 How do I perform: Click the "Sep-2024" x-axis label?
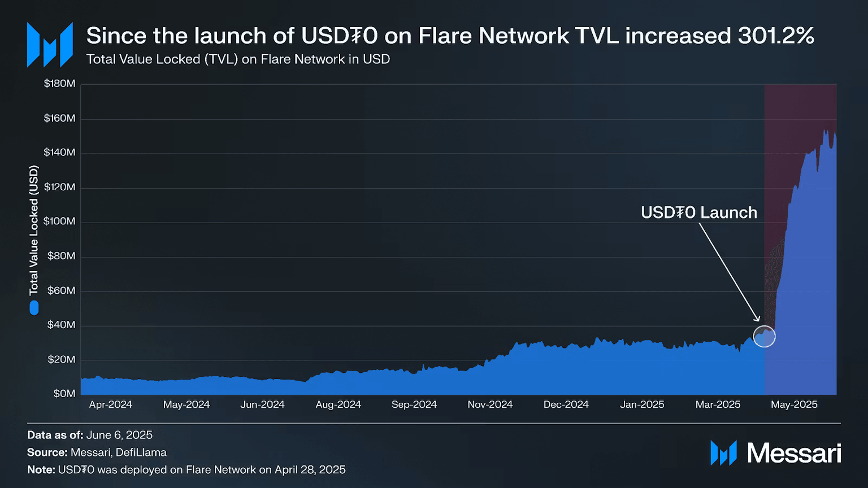[x=414, y=404]
